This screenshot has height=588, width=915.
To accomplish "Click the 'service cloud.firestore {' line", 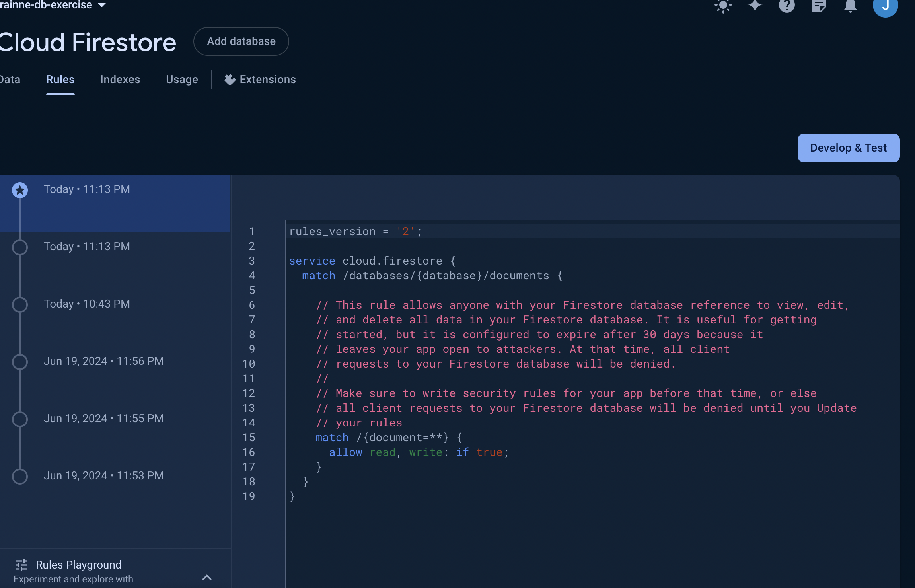I will pos(372,261).
